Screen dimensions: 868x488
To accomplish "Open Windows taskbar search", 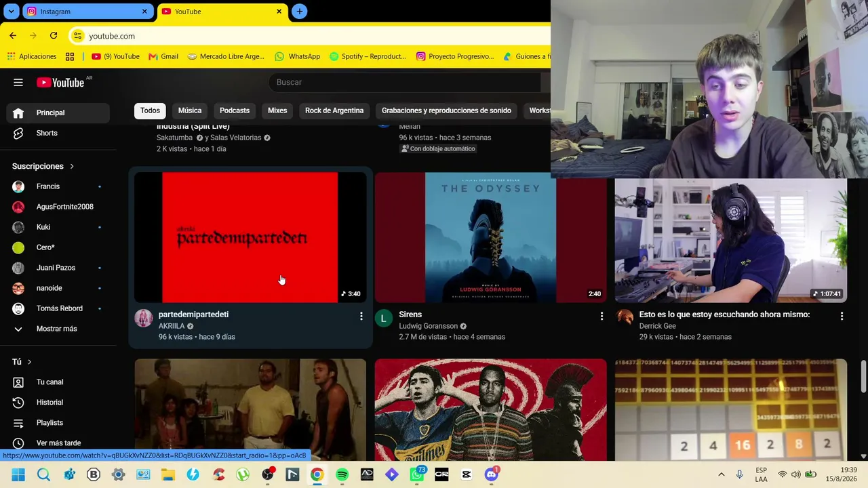I will [43, 474].
